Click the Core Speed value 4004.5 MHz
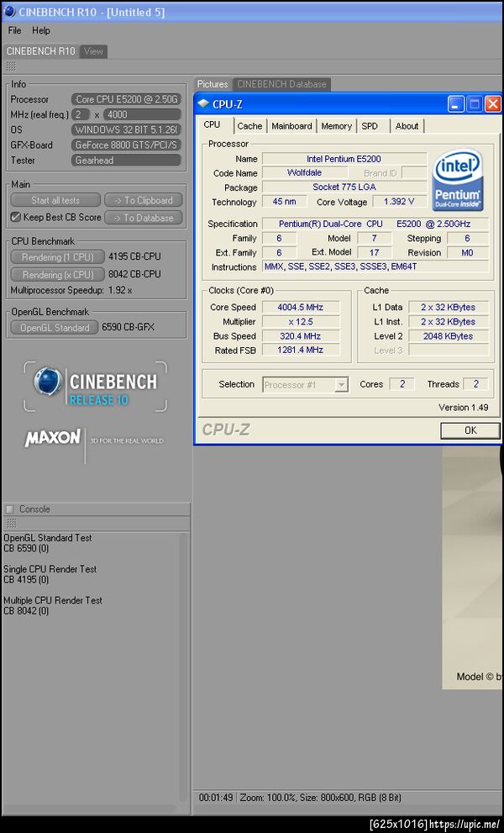 point(301,307)
